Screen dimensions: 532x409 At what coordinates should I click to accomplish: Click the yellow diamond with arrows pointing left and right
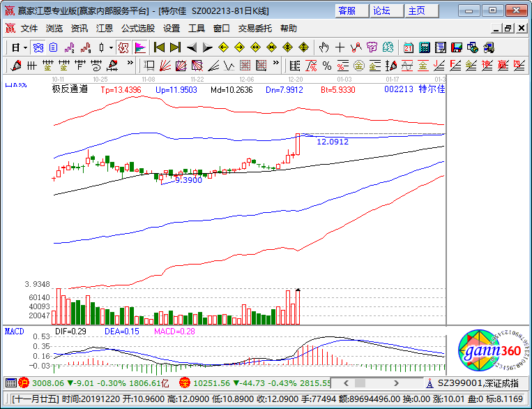pos(255,47)
